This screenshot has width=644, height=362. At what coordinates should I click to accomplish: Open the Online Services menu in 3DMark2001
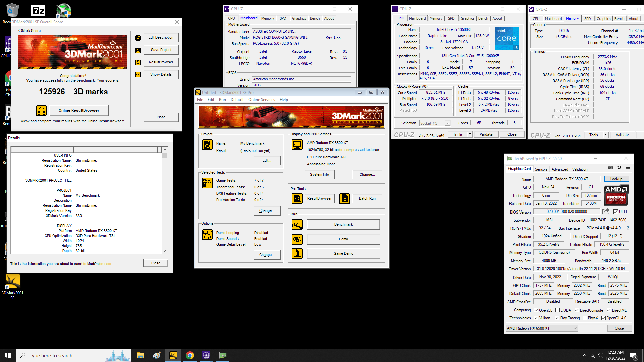261,100
